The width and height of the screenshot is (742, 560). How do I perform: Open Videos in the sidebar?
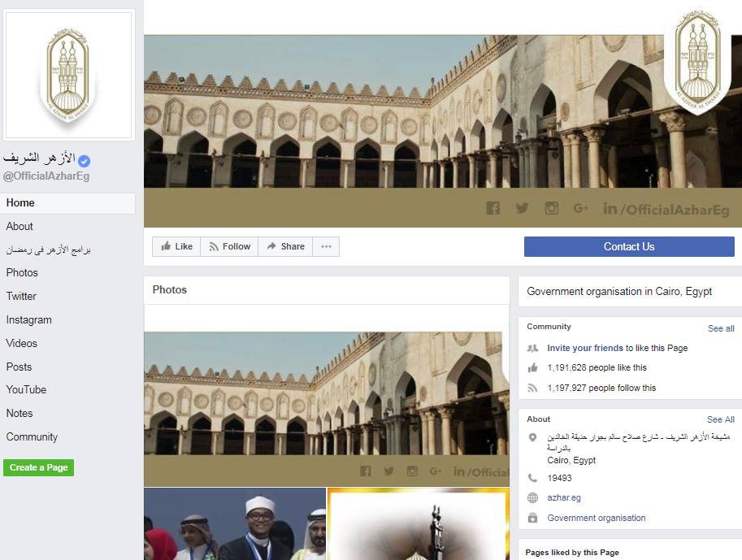(x=22, y=344)
